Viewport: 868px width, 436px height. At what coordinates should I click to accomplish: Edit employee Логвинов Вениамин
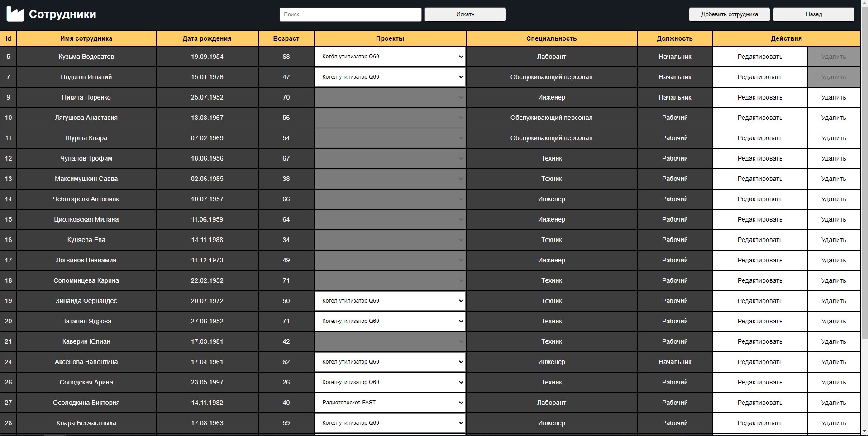click(760, 261)
